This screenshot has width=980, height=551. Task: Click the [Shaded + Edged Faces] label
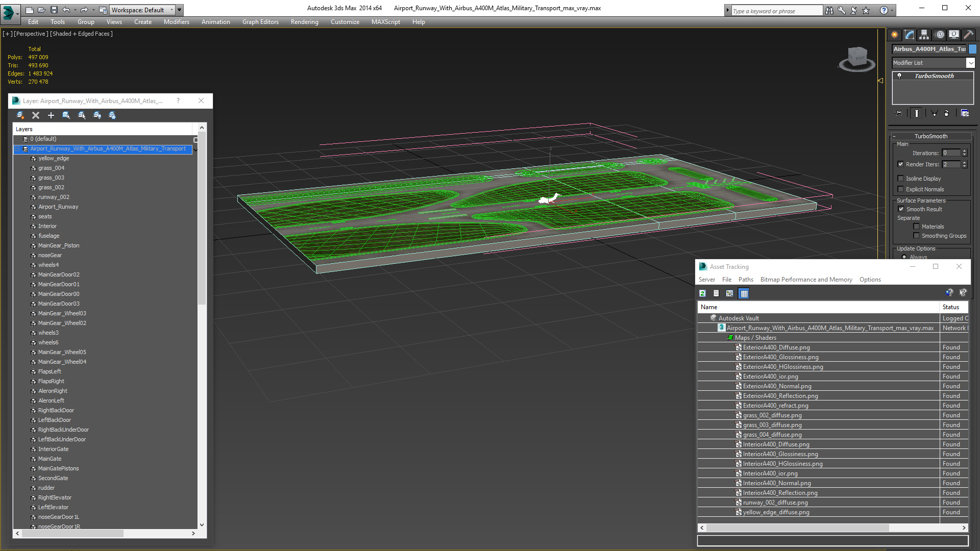point(81,34)
